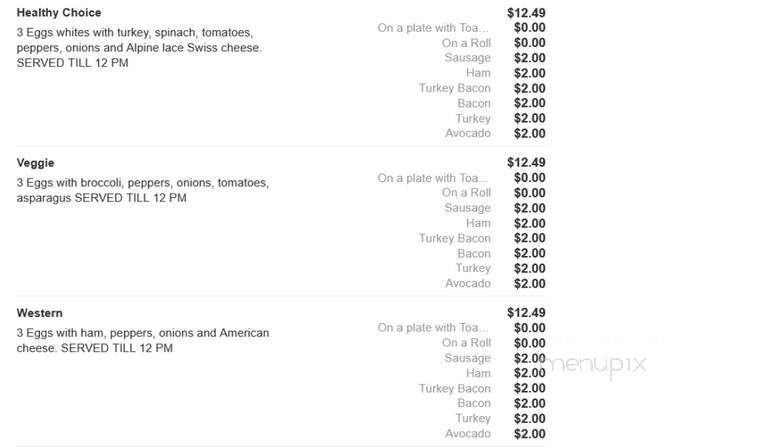Image resolution: width=772 pixels, height=447 pixels.
Task: Select On a Roll under Healthy Choice
Action: (x=466, y=43)
